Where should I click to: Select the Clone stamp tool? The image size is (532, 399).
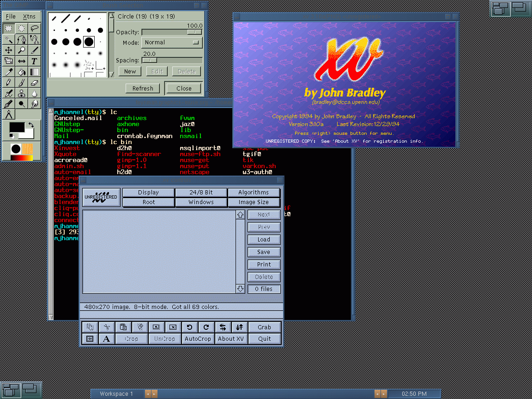[x=22, y=93]
